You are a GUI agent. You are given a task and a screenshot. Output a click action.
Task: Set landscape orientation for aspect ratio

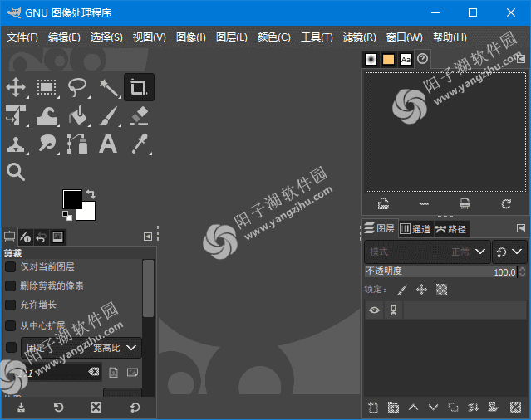coord(132,373)
